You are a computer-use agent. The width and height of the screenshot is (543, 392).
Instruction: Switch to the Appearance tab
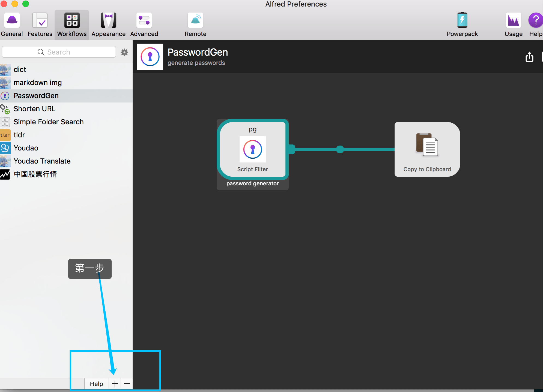pyautogui.click(x=108, y=25)
